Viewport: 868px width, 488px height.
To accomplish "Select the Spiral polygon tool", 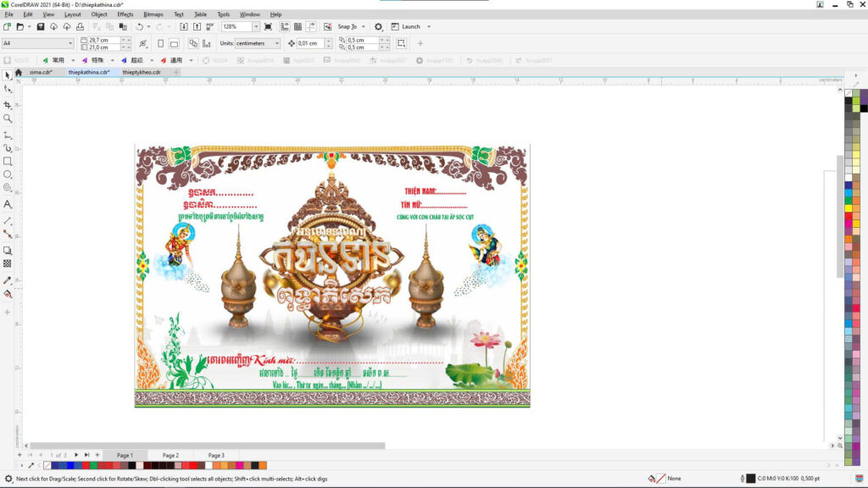I will click(7, 188).
